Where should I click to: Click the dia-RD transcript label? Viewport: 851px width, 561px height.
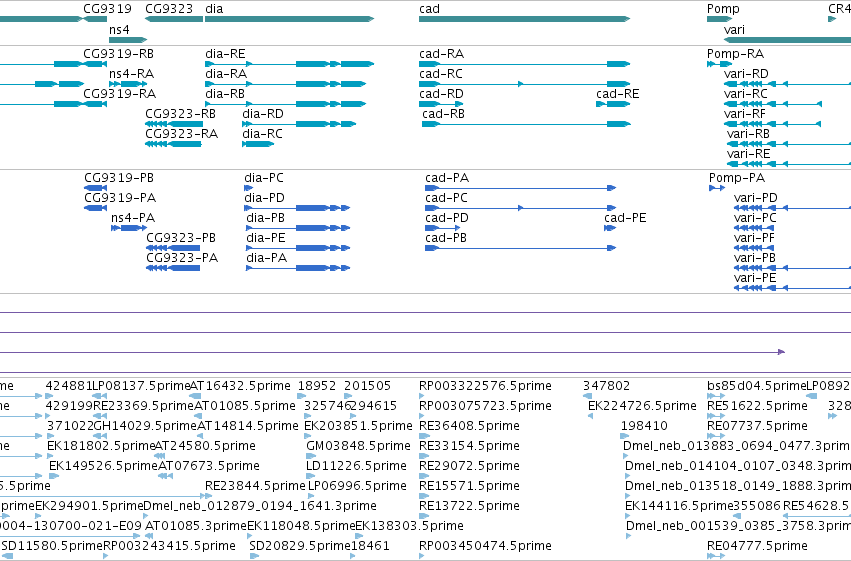pyautogui.click(x=263, y=114)
